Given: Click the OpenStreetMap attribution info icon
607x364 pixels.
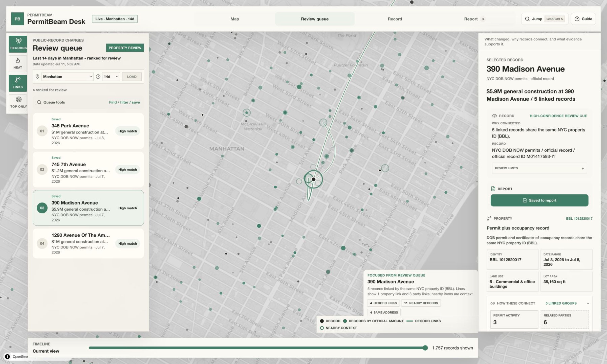Looking at the screenshot, I should [x=7, y=356].
